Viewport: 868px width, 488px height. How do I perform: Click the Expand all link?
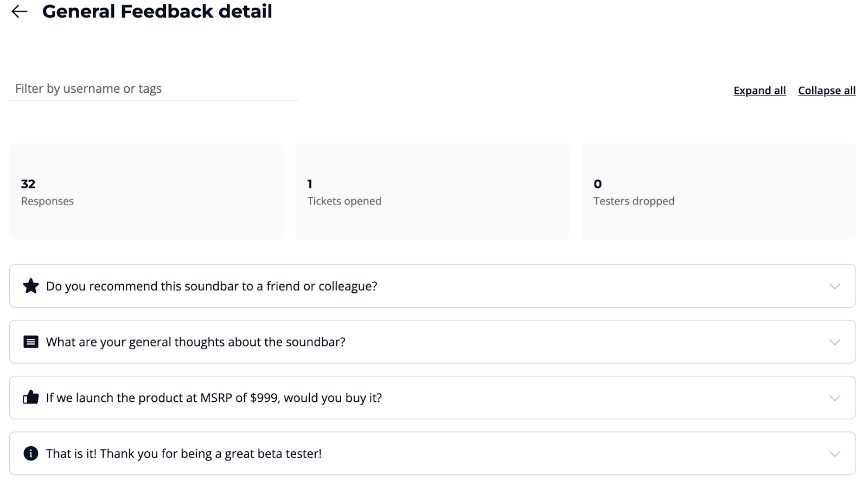759,91
